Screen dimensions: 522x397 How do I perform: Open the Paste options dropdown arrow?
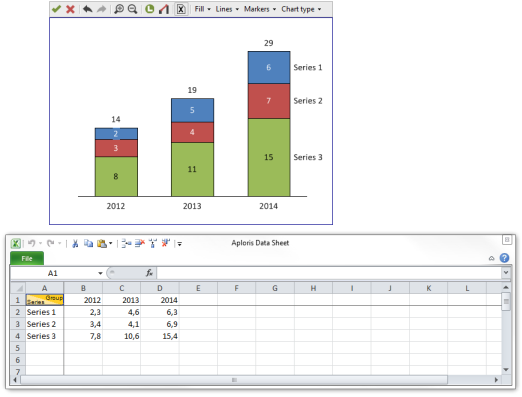pos(111,243)
